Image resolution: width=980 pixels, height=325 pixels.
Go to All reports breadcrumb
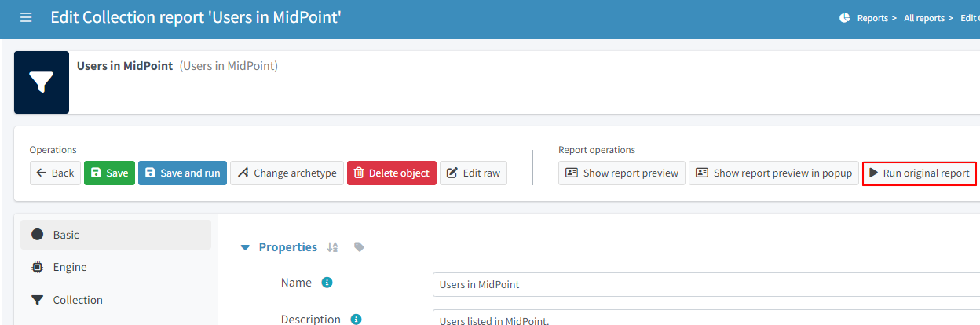(923, 18)
